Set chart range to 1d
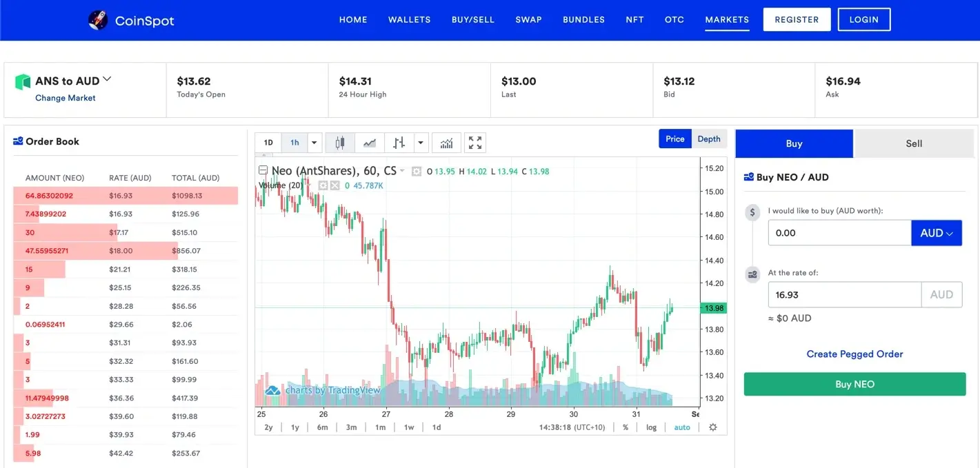Screen dimensions: 980x468 (437, 427)
